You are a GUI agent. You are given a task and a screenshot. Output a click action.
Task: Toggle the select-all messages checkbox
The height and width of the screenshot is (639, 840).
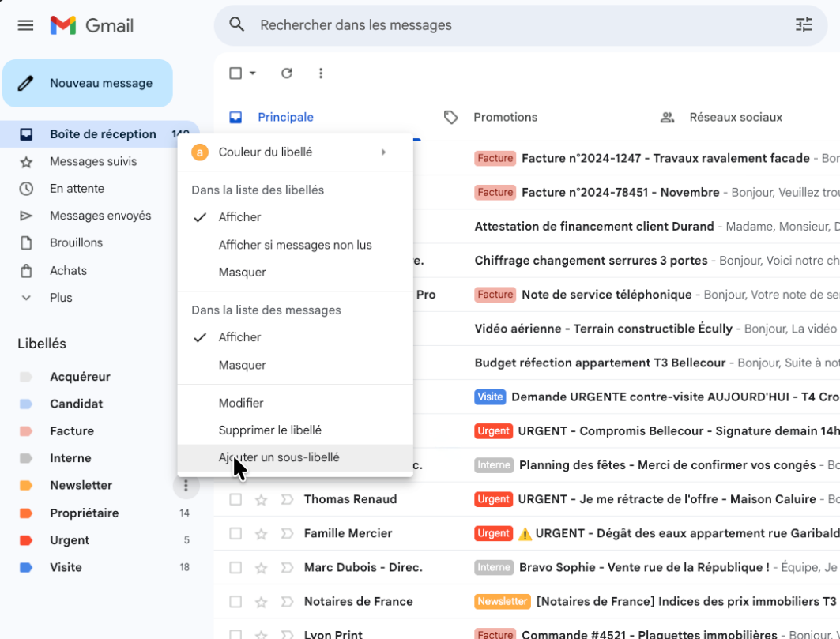click(235, 73)
